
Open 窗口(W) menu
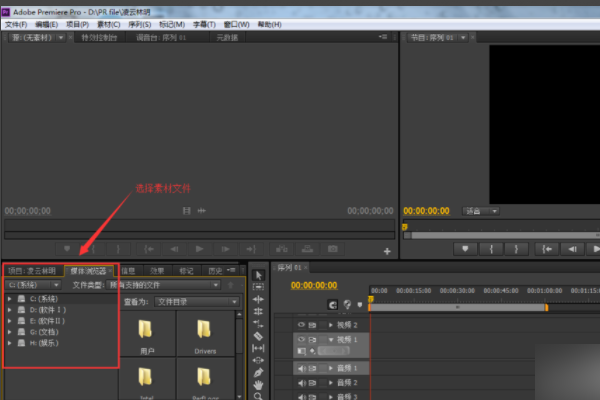pos(236,24)
